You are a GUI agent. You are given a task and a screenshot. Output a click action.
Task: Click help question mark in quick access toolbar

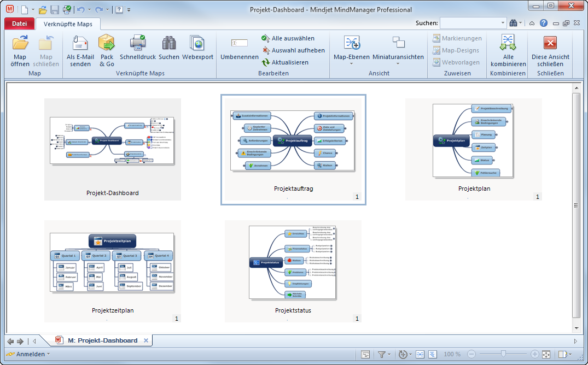click(x=119, y=10)
